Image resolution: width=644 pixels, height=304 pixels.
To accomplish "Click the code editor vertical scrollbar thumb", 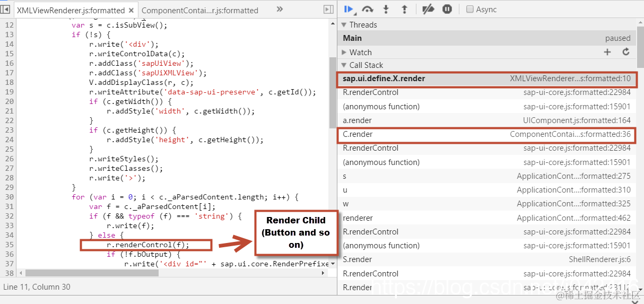I will tap(332, 92).
